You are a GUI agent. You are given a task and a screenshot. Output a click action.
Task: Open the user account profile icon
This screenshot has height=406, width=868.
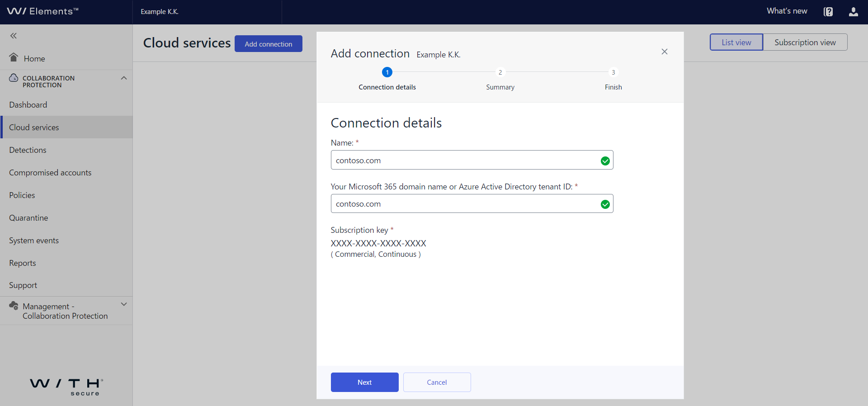[x=854, y=12]
